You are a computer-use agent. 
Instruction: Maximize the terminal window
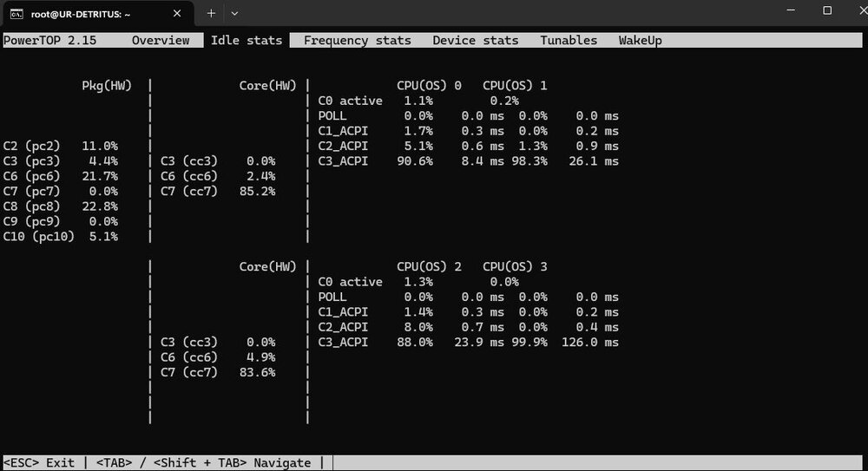[827, 10]
